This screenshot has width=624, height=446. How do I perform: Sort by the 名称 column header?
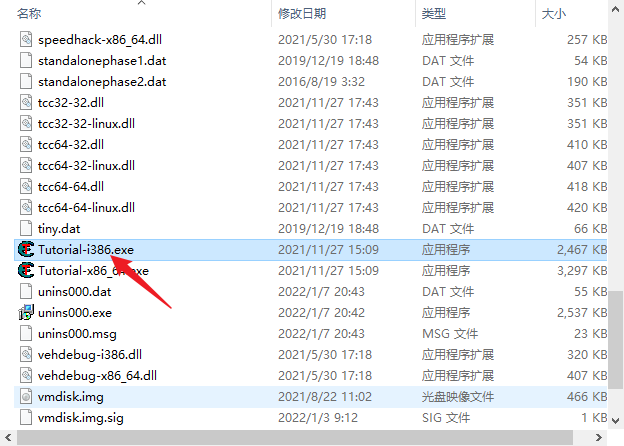click(29, 14)
